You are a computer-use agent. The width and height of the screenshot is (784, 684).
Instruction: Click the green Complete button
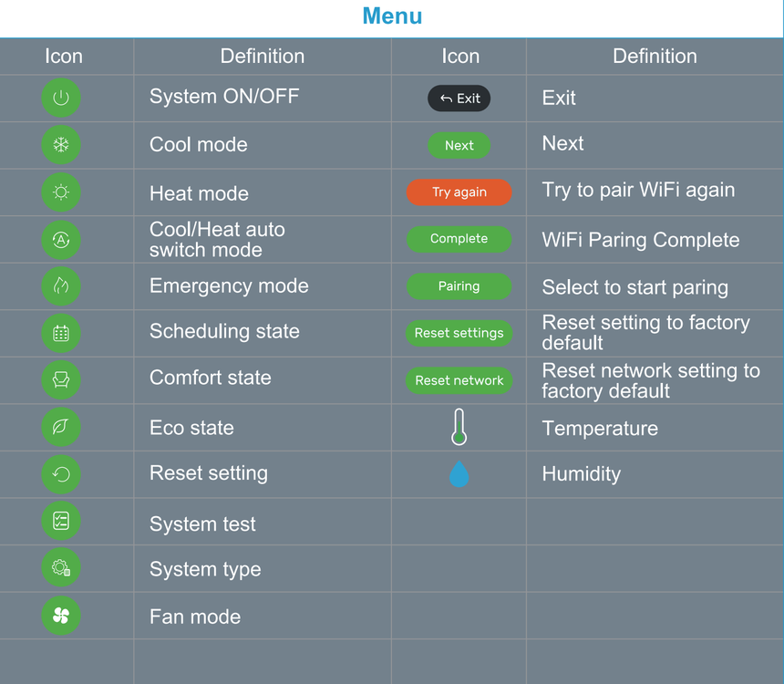pos(459,239)
